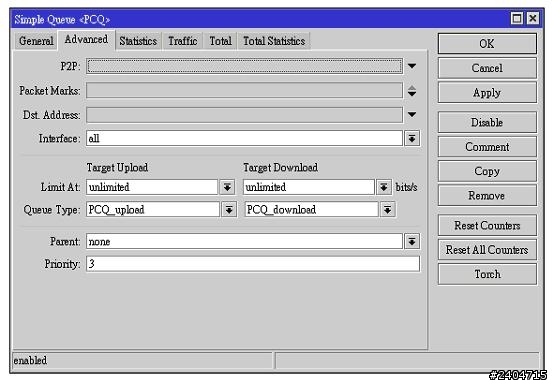Open the Total Statistics tab
Viewport: 553px width, 383px height.
[274, 41]
